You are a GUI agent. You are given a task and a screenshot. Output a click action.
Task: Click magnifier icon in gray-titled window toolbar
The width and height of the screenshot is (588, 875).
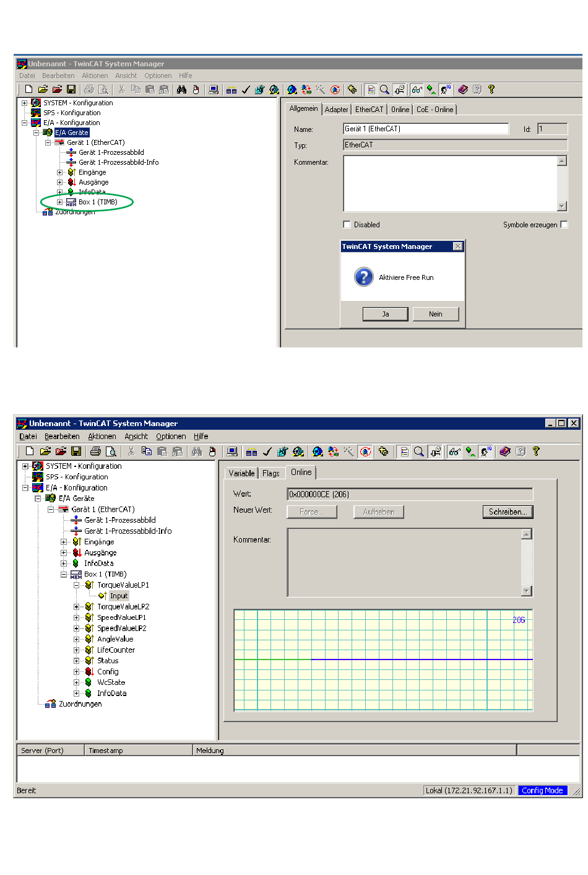click(384, 90)
